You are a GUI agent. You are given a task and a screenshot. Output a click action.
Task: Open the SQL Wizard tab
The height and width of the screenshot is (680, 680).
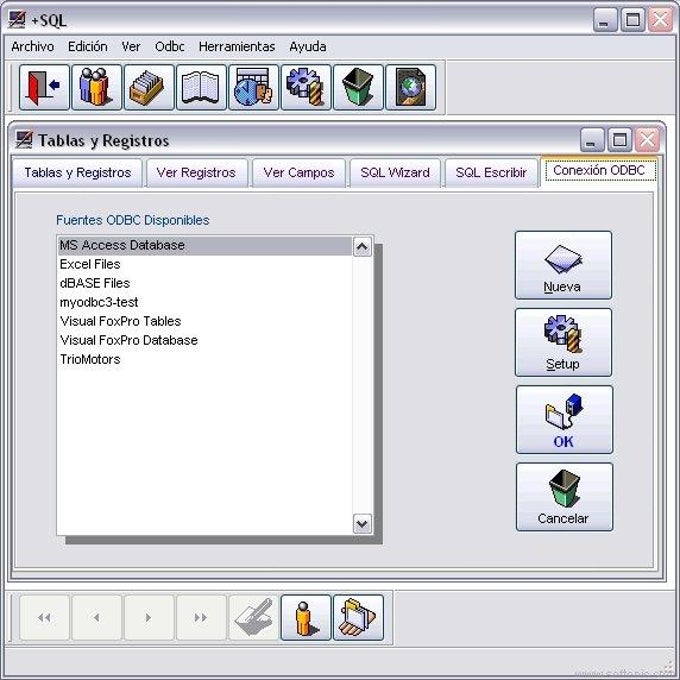(395, 173)
